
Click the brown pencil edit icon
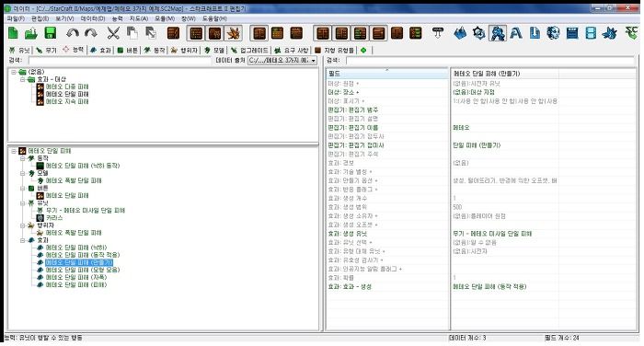173,33
